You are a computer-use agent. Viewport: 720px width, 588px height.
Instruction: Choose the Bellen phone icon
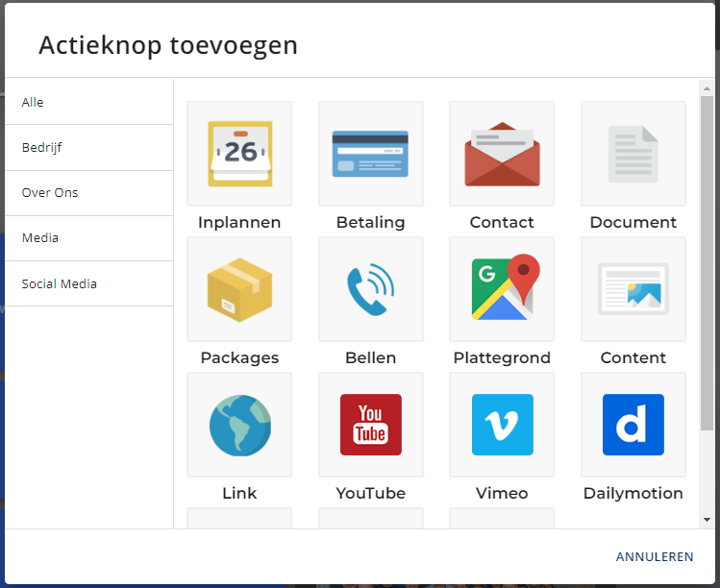tap(370, 289)
